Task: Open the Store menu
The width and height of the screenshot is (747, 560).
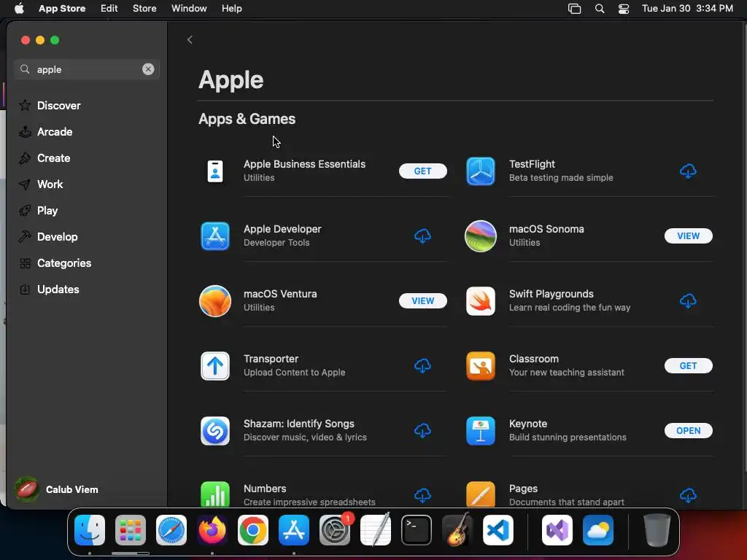Action: (x=144, y=9)
